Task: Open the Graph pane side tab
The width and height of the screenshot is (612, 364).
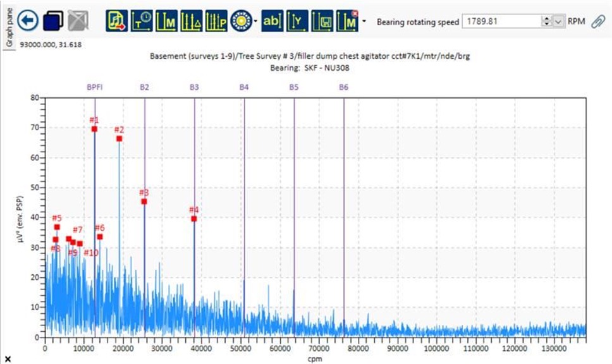Action: point(8,26)
